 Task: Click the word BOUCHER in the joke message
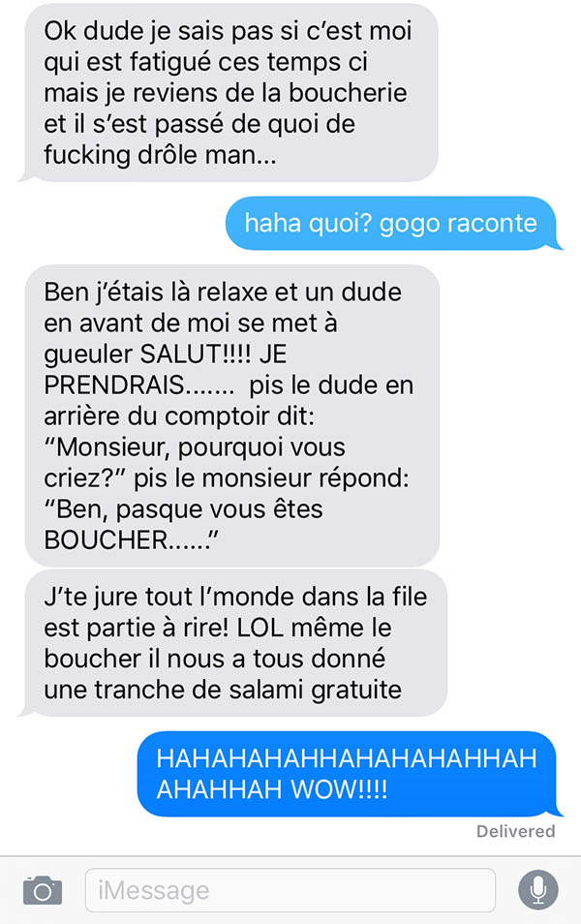[107, 540]
